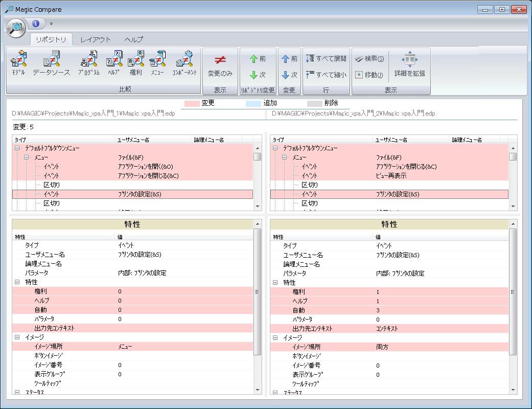Select the ビュー再表示 row in right tree
This screenshot has height=409, width=532.
[389, 176]
